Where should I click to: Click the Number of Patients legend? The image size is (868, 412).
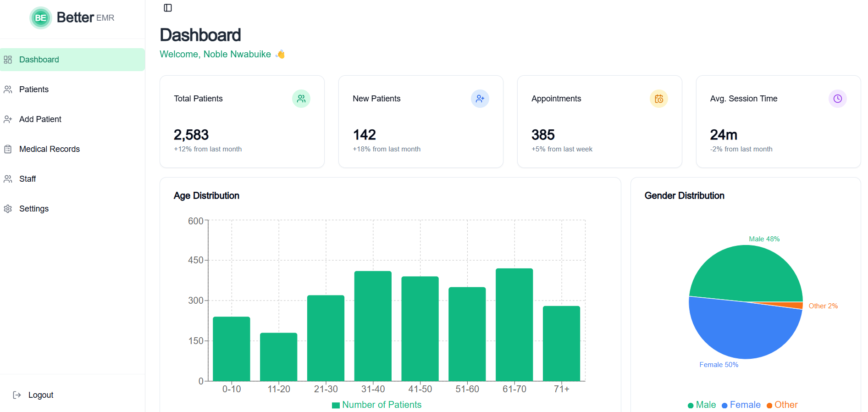click(x=376, y=405)
